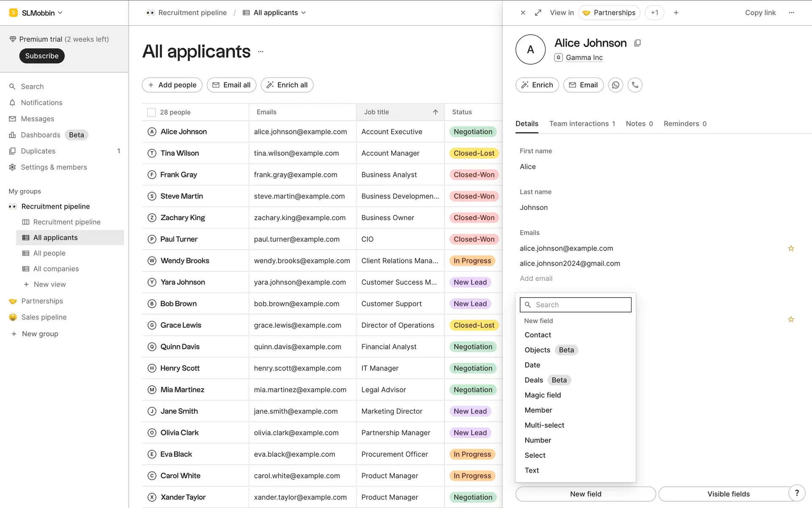
Task: Expand the record panel to full view
Action: point(538,13)
